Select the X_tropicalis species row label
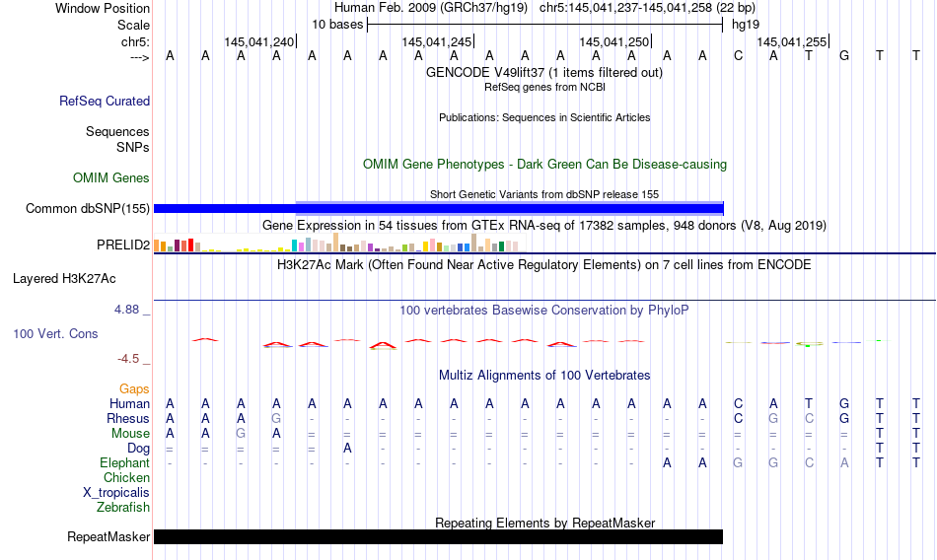The width and height of the screenshot is (937, 560). pos(116,493)
